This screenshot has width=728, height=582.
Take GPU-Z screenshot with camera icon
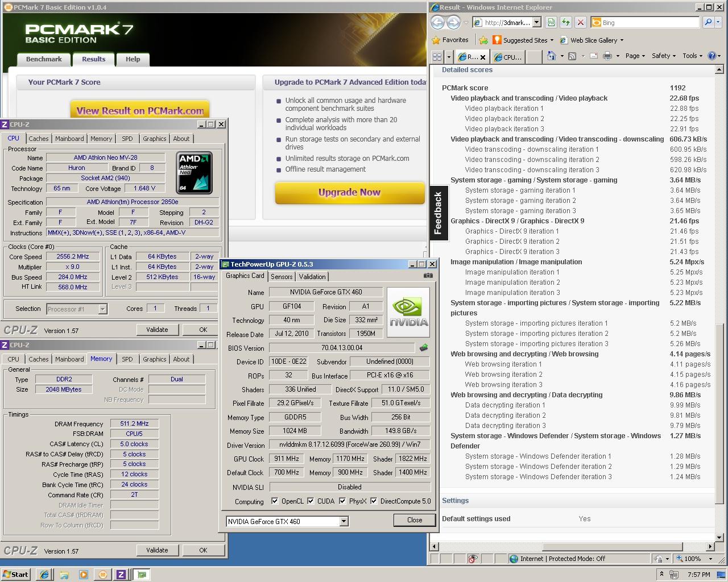[428, 276]
